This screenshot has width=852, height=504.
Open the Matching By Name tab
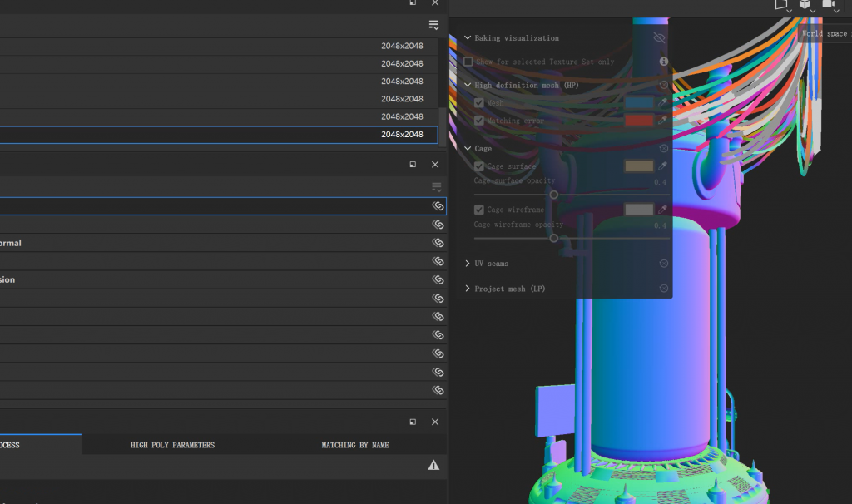355,445
